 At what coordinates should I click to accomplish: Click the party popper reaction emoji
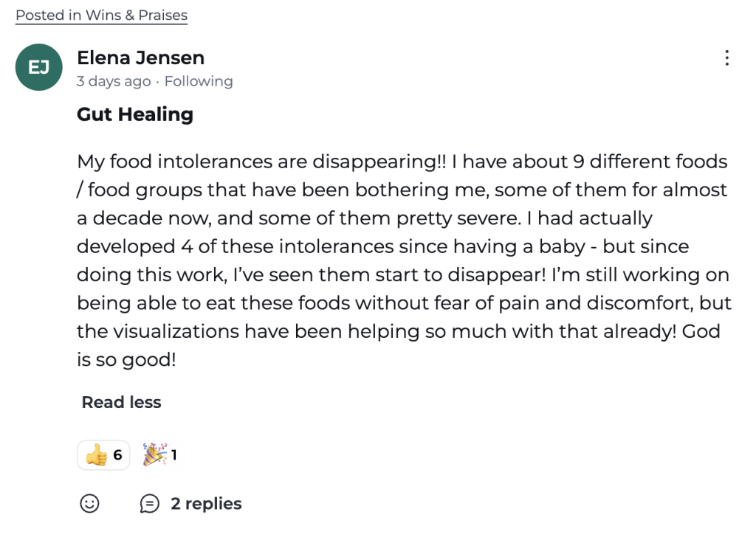(x=154, y=454)
